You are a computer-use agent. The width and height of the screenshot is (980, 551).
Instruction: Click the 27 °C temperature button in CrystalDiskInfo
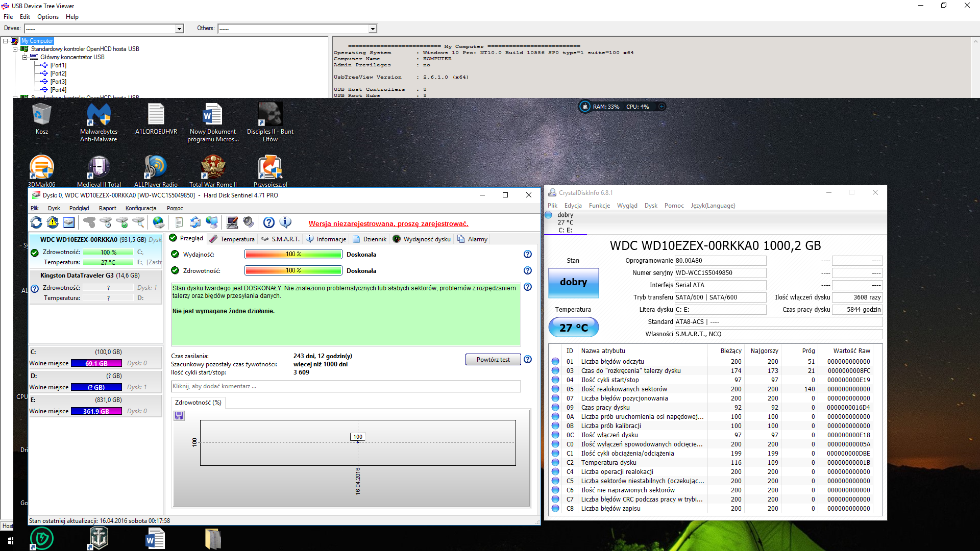(x=573, y=327)
